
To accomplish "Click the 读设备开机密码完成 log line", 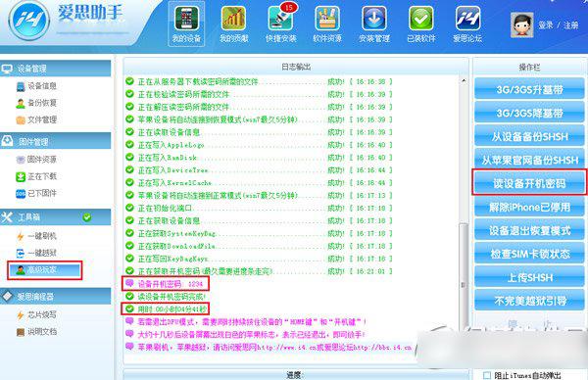I will (166, 297).
